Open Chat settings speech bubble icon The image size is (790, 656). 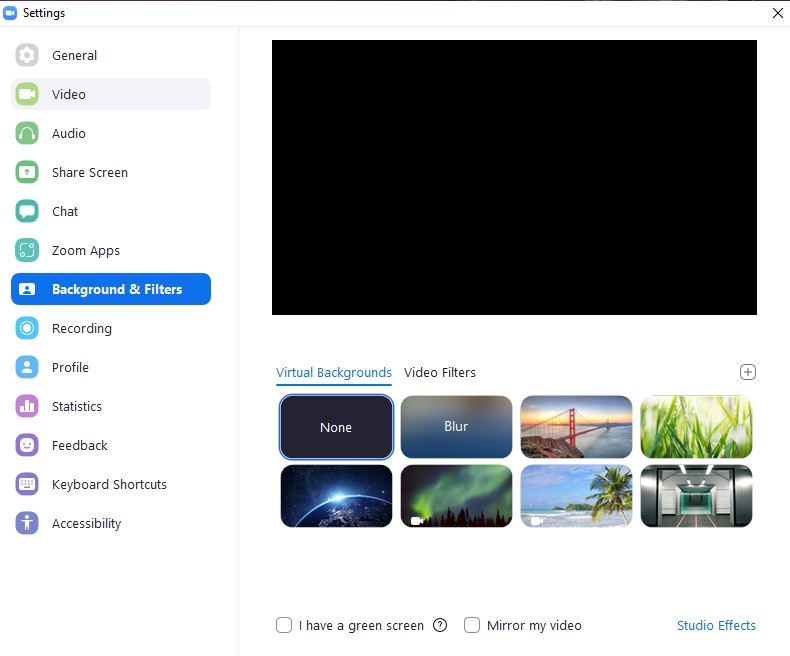pos(27,212)
